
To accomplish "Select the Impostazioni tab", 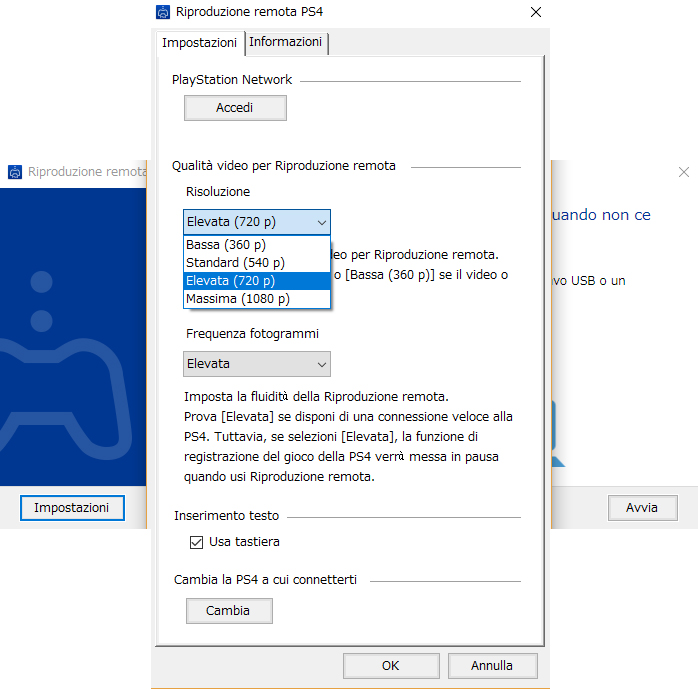I will coord(199,43).
